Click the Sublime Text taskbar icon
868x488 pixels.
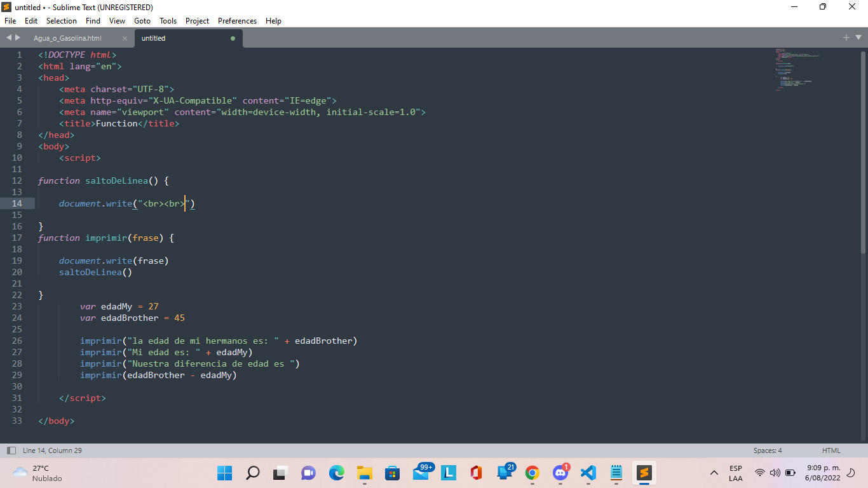(x=644, y=473)
